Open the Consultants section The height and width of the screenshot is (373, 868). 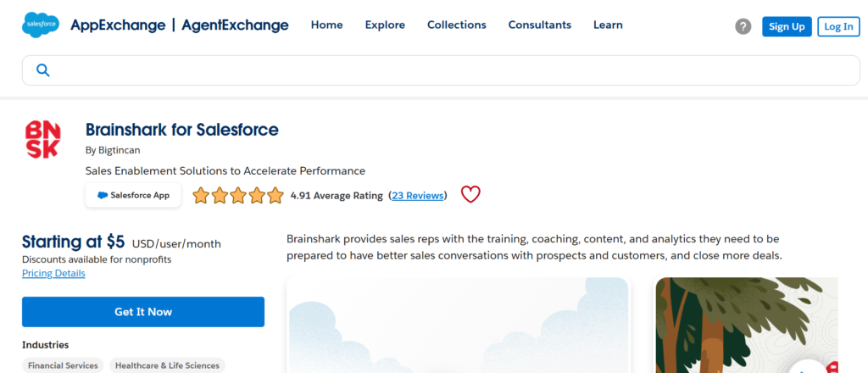click(539, 25)
